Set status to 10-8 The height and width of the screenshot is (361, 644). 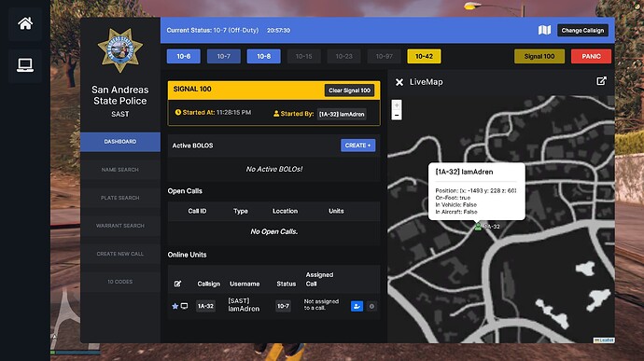click(264, 56)
